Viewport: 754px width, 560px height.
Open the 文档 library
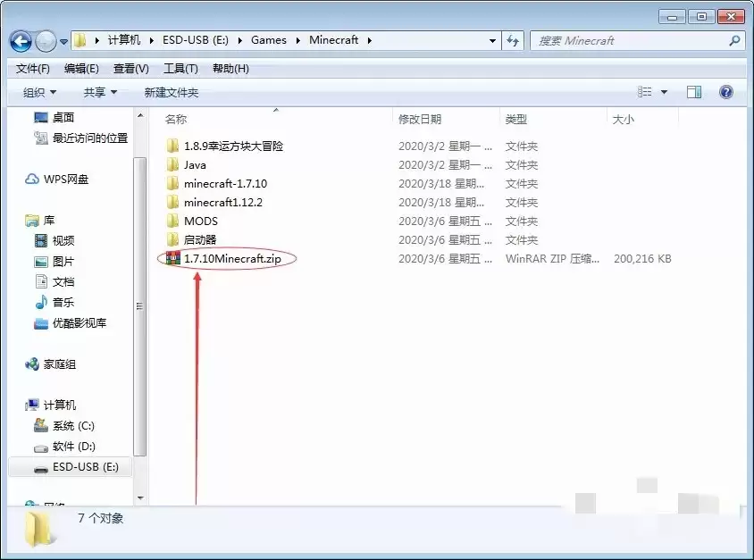(x=63, y=281)
